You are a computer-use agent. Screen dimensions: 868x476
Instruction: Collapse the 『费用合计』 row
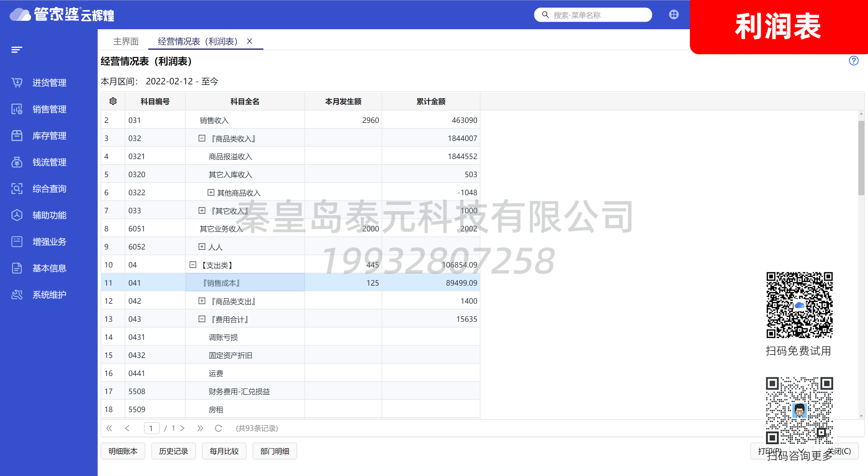point(202,319)
